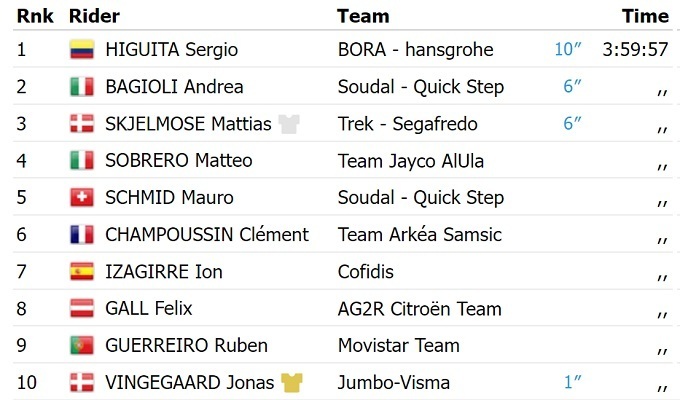Click the white jersey icon beside Skjelmose

(289, 124)
